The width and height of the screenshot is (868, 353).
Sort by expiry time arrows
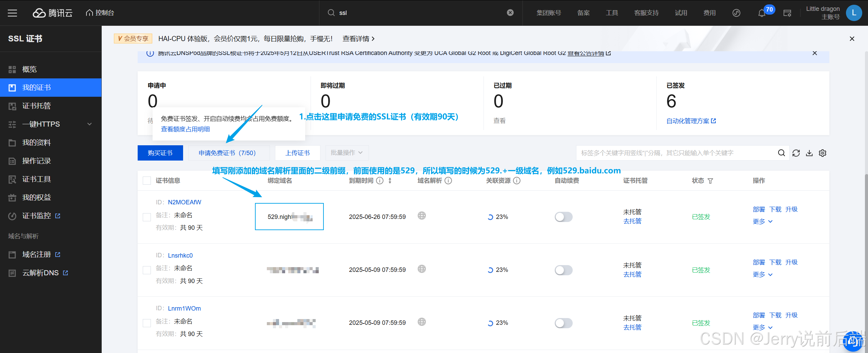pos(390,181)
